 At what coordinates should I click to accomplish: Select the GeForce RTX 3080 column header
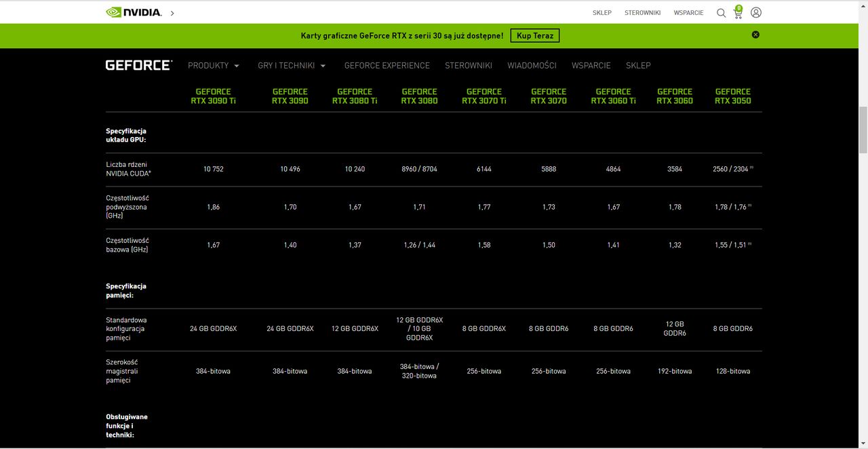coord(419,96)
